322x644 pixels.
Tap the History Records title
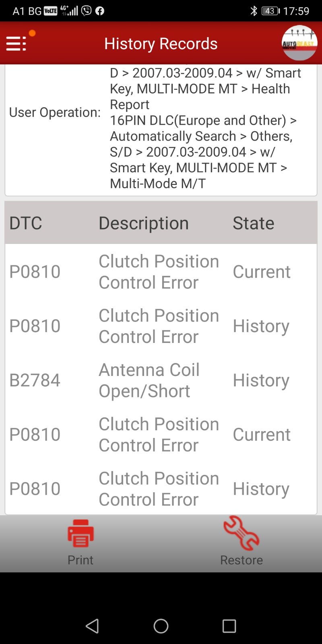[161, 43]
